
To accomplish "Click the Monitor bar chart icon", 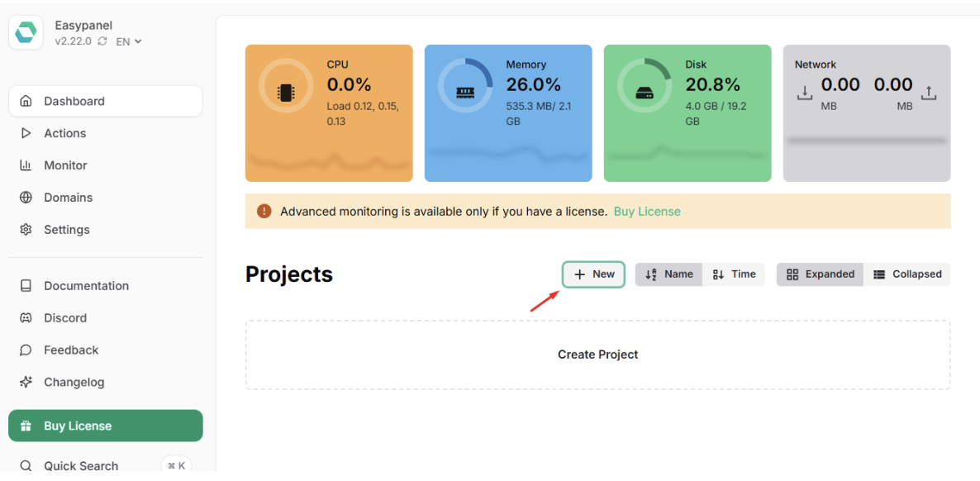I will 26,165.
